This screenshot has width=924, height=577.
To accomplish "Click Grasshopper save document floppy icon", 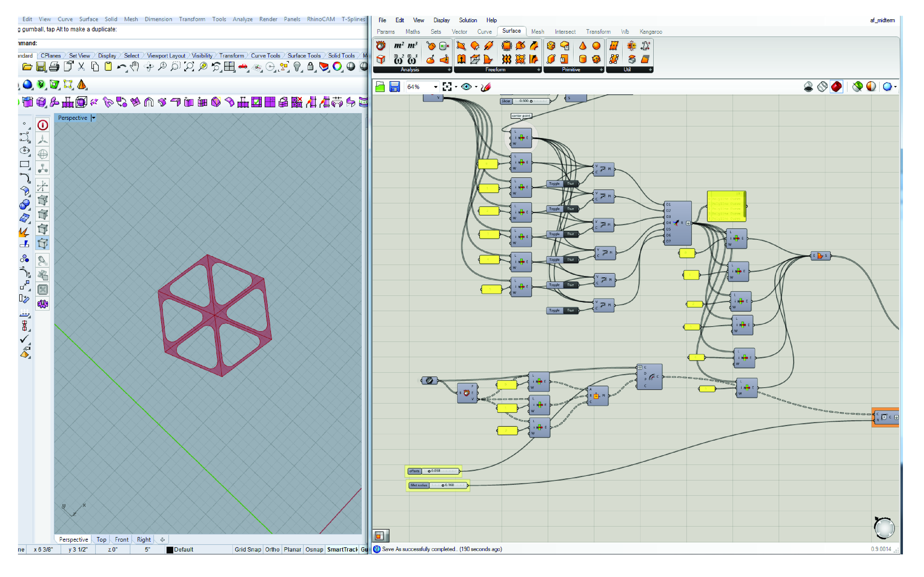I will [x=395, y=87].
